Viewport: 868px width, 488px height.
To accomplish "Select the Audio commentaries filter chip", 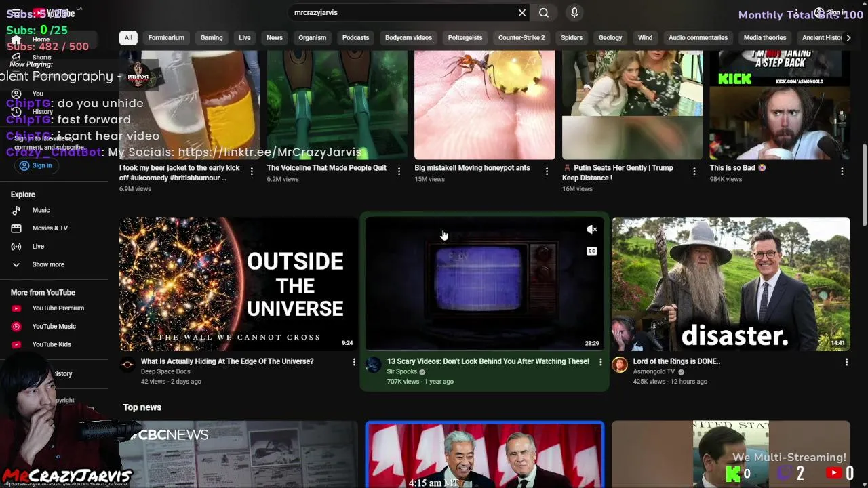I will [698, 38].
